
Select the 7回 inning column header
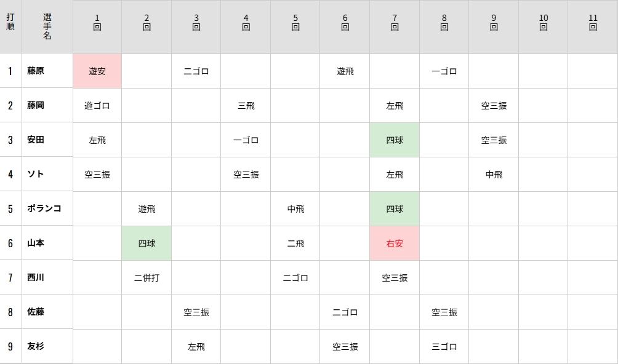395,22
